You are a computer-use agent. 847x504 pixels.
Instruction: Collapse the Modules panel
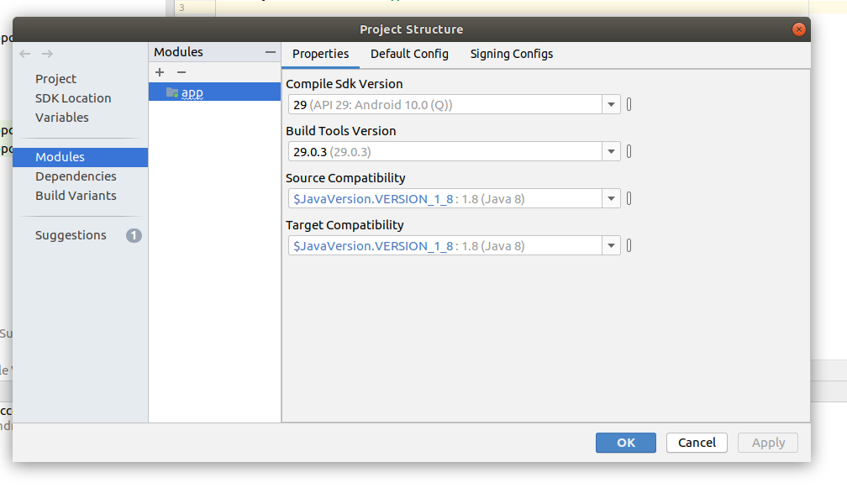[270, 52]
